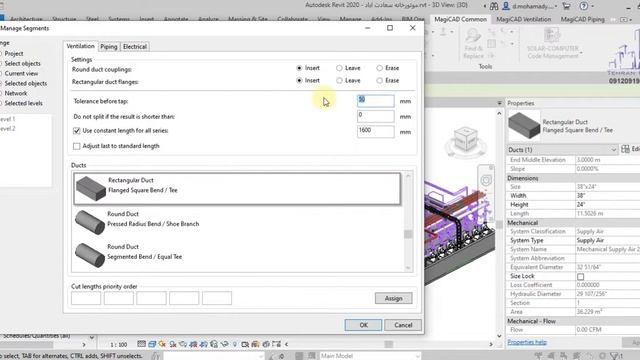The width and height of the screenshot is (640, 360).
Task: Click the Cancel button
Action: click(403, 325)
